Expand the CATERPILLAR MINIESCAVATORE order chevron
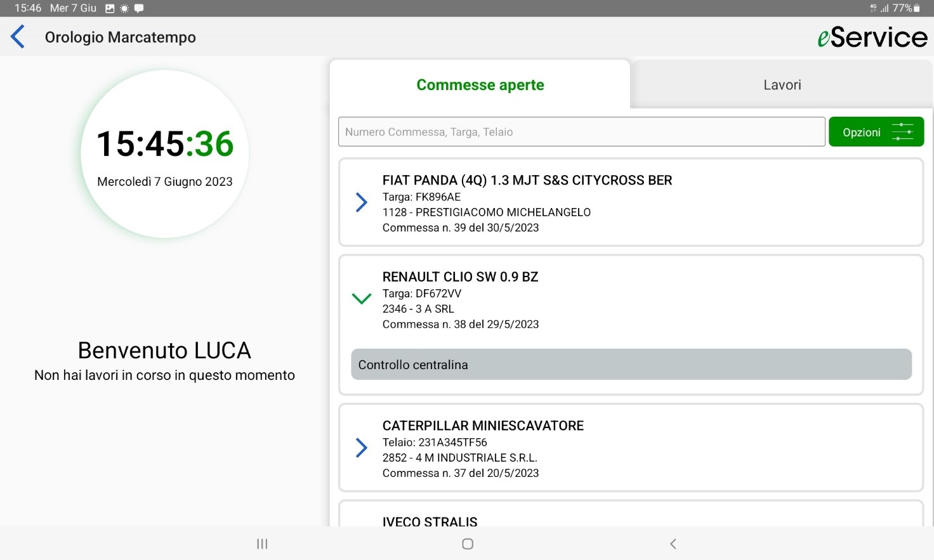Screen dimensions: 934x560 (x=362, y=448)
